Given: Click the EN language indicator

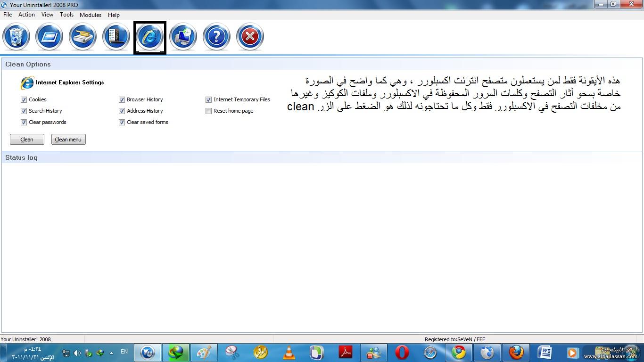Looking at the screenshot, I should pos(124,352).
